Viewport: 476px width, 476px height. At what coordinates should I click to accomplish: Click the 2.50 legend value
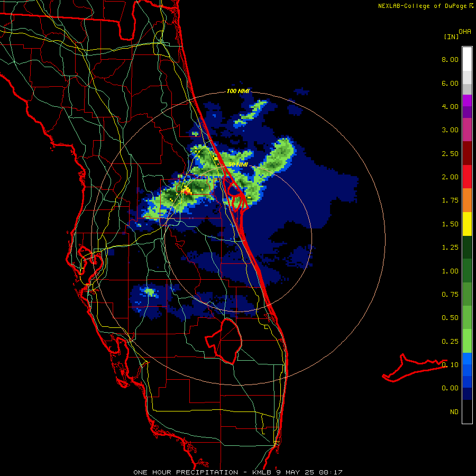click(x=450, y=153)
